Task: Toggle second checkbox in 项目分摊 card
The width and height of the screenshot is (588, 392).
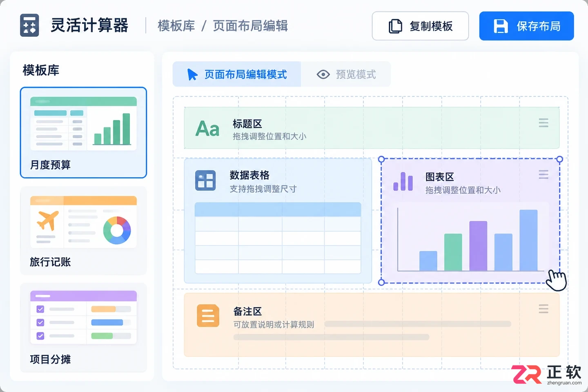Action: pyautogui.click(x=40, y=323)
